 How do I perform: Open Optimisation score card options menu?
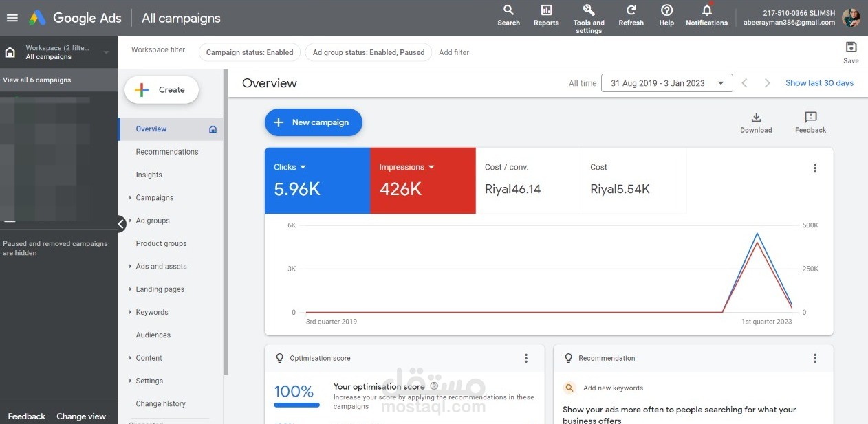click(526, 358)
